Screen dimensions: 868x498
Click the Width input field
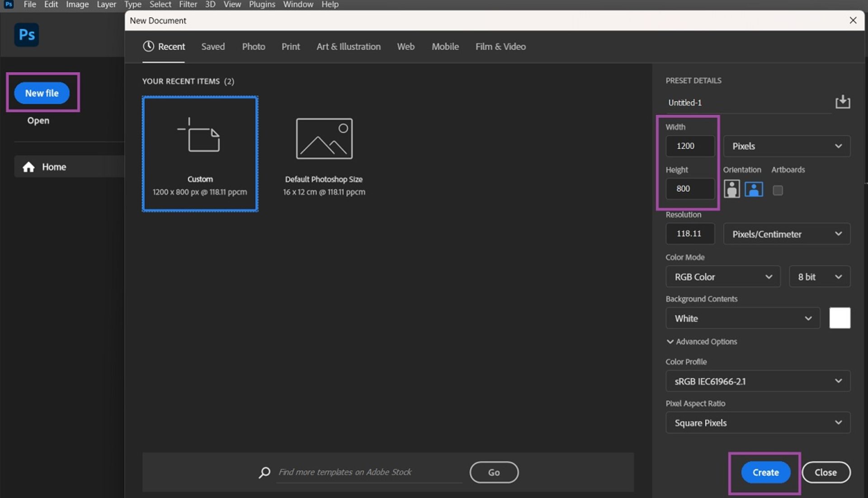689,146
